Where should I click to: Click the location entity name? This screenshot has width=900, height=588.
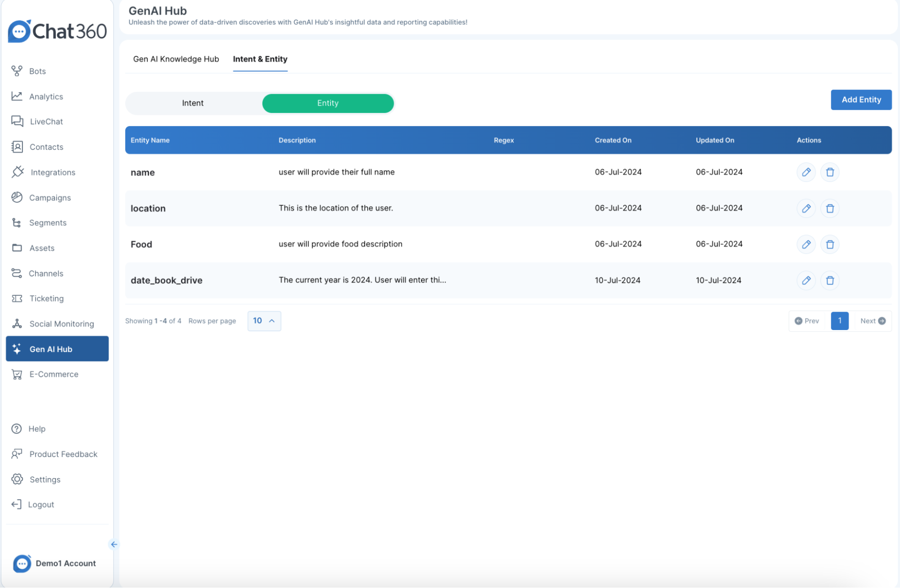pos(148,208)
